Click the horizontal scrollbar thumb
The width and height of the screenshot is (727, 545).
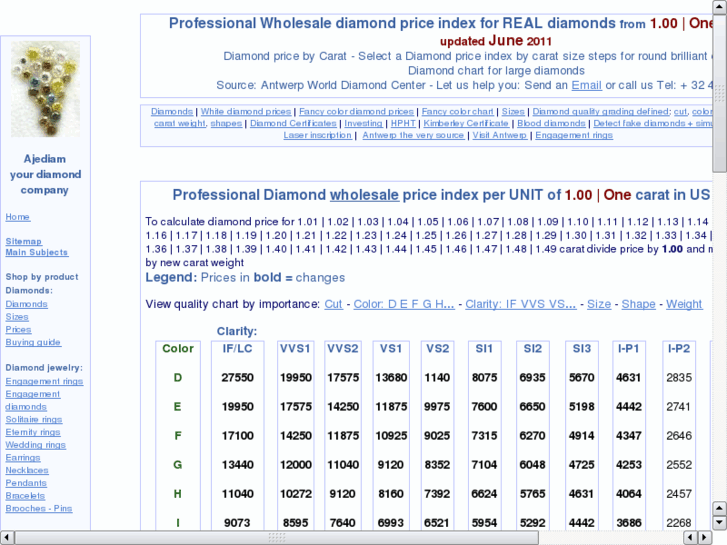pyautogui.click(x=277, y=537)
